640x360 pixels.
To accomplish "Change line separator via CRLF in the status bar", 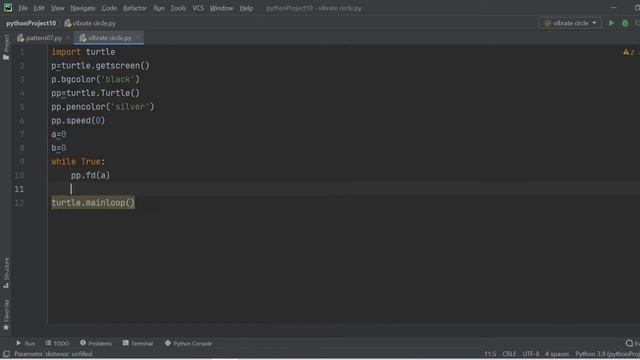I will [x=509, y=354].
